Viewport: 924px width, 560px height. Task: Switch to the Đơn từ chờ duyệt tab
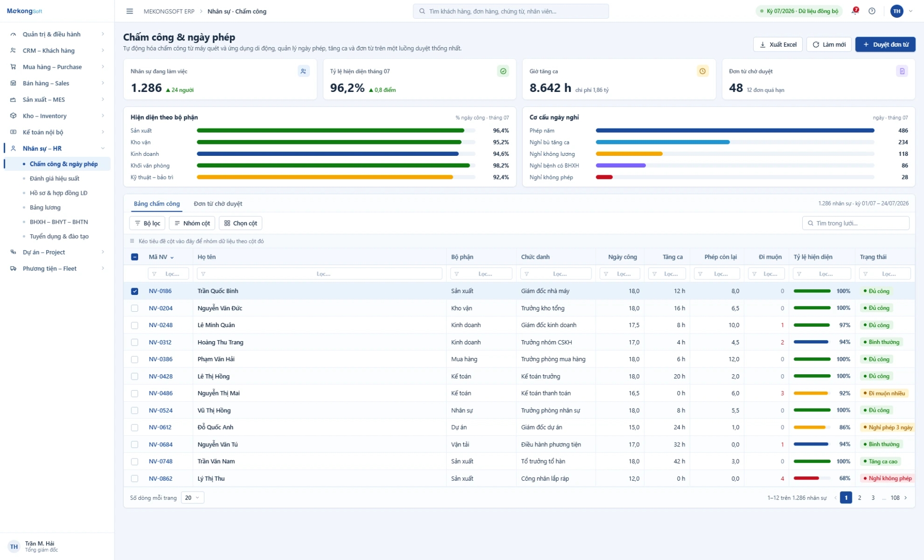pos(218,204)
